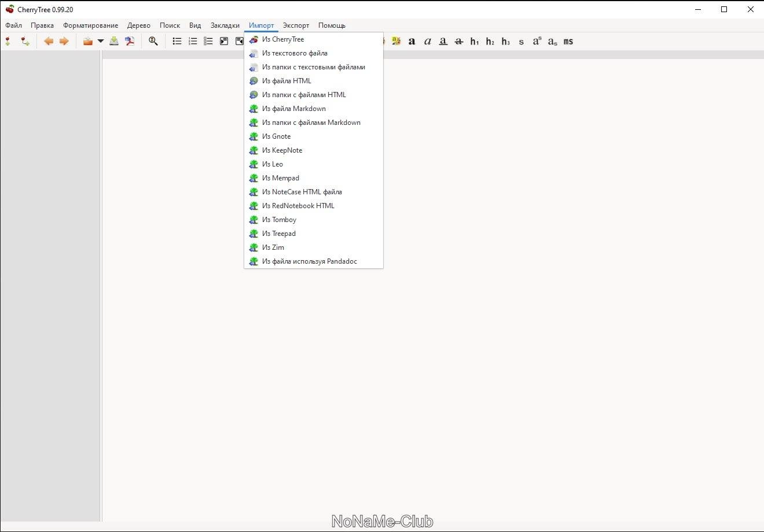Viewport: 764px width, 532px height.
Task: Choose Из папки с файлами HTML
Action: point(314,95)
